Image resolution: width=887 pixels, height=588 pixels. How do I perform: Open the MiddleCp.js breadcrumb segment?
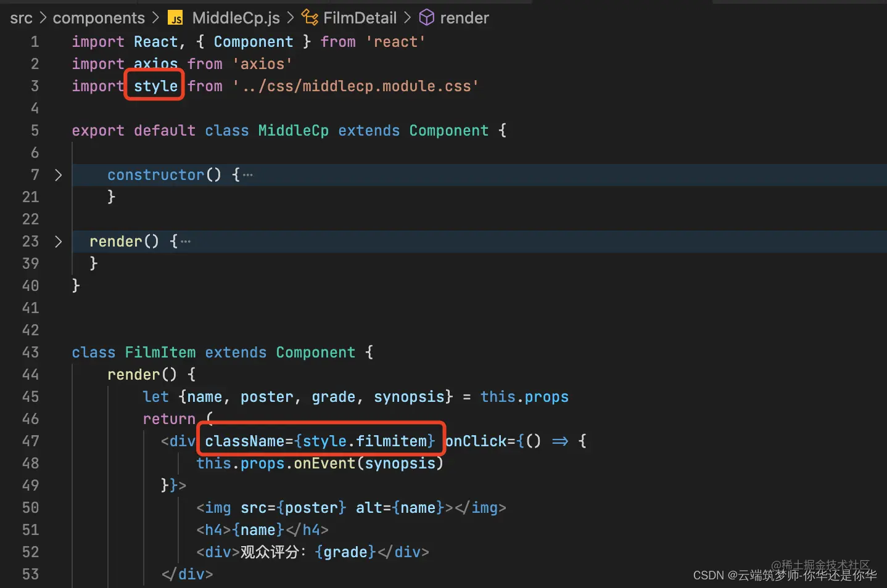click(x=236, y=18)
